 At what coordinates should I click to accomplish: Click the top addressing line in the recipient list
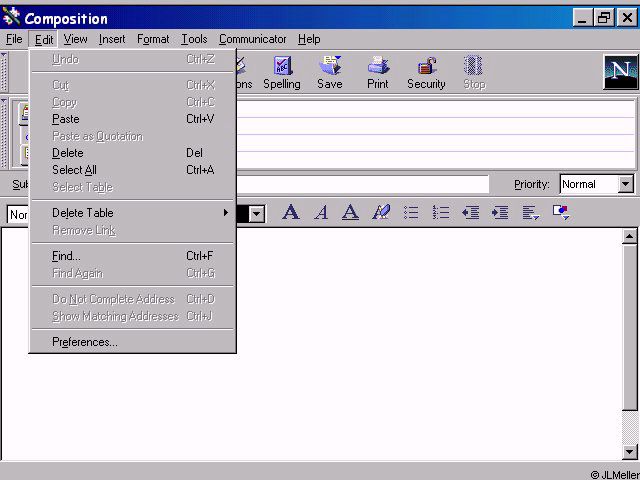tap(435, 109)
